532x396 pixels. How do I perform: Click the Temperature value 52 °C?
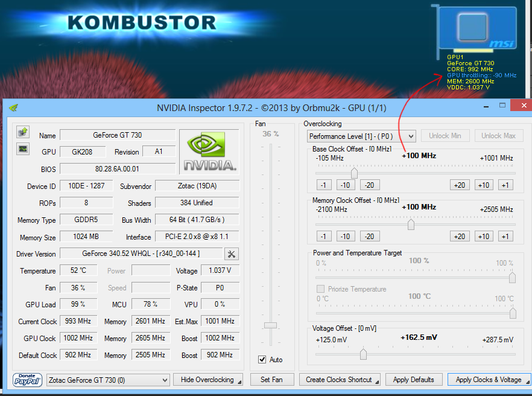(x=78, y=270)
